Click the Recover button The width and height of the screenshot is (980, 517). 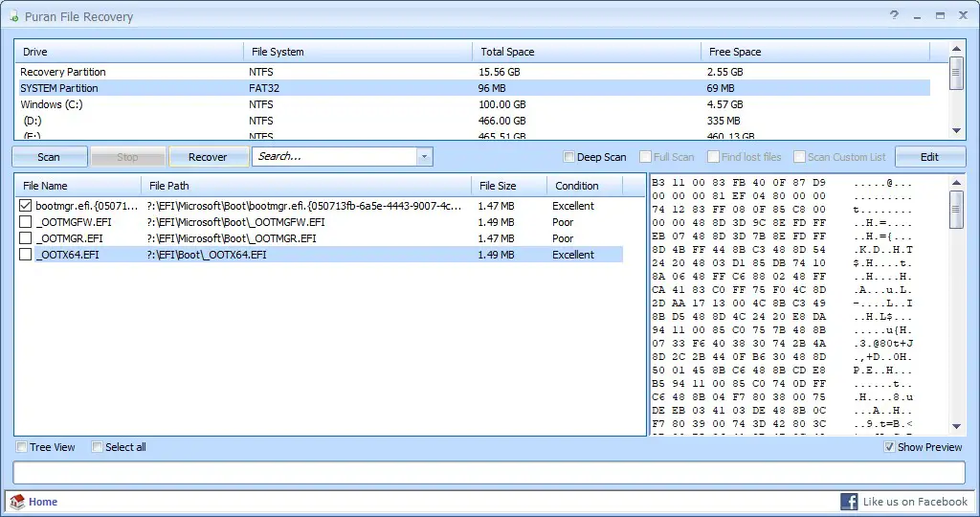208,157
